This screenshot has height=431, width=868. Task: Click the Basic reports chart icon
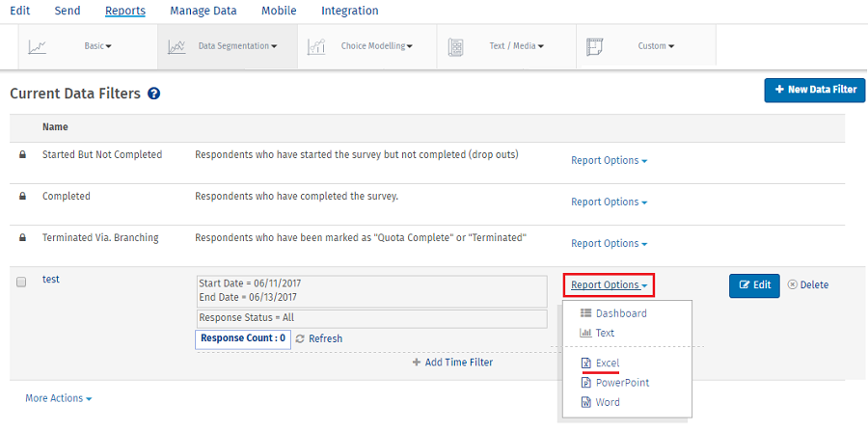[37, 46]
